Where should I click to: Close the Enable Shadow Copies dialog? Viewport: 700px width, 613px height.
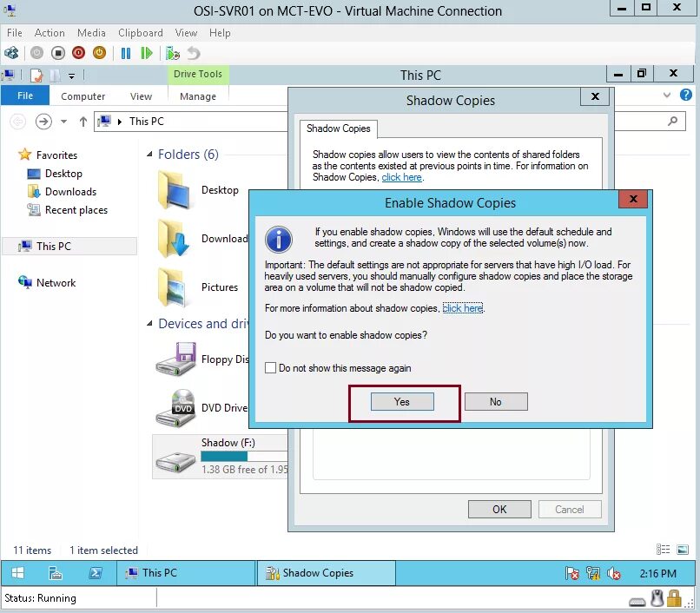coord(632,199)
